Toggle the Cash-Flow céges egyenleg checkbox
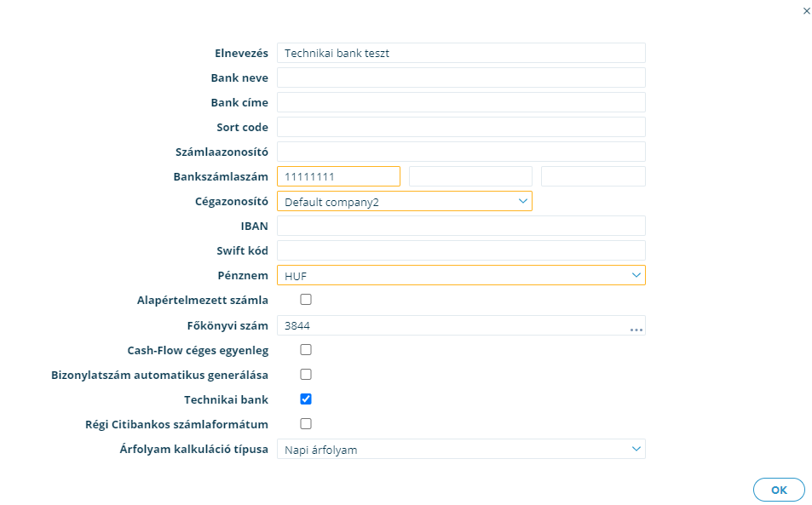Viewport: 812px width, 505px height. tap(306, 350)
